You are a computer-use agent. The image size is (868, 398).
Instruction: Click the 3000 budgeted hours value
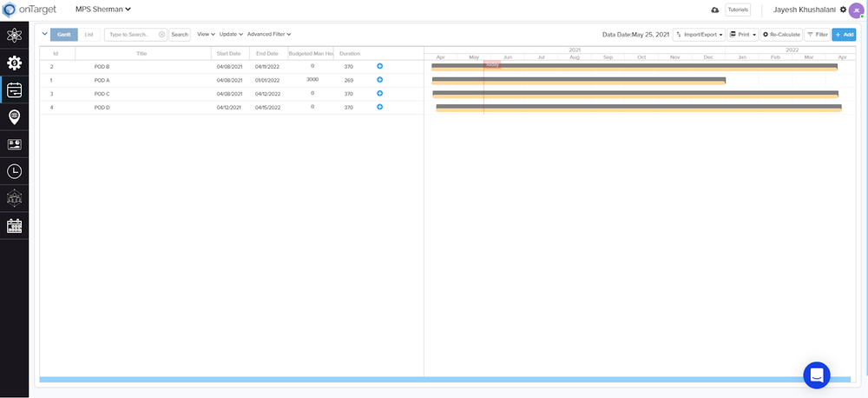(312, 79)
